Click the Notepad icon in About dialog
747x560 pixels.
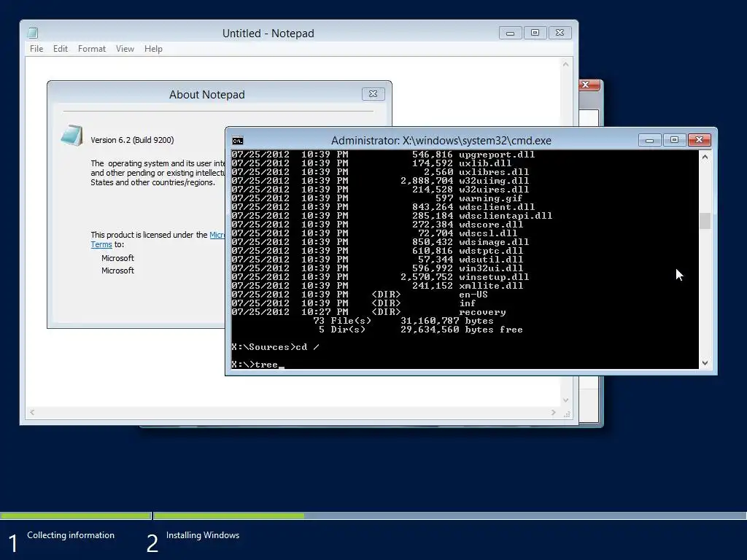pyautogui.click(x=72, y=135)
